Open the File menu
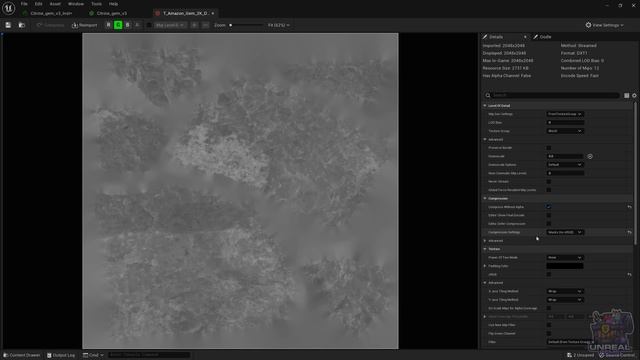The height and width of the screenshot is (360, 640). [24, 4]
